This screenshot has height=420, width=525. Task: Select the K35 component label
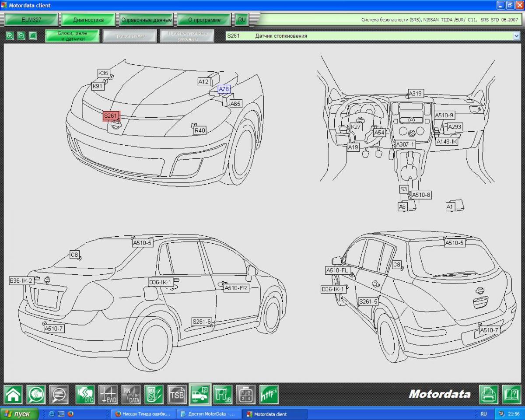tap(104, 73)
